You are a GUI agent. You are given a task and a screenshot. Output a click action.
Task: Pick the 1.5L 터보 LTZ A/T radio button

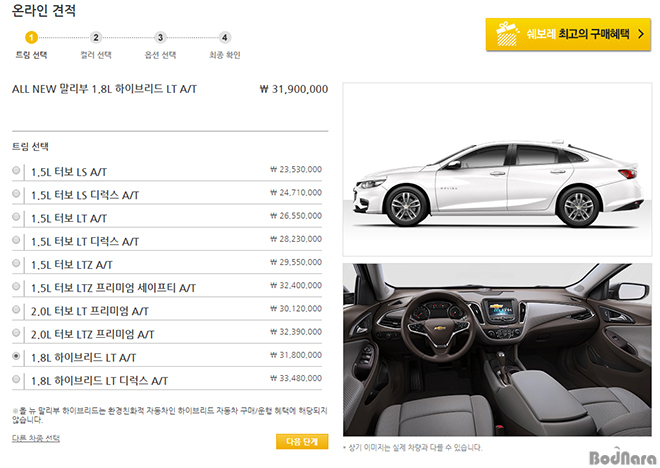point(16,263)
